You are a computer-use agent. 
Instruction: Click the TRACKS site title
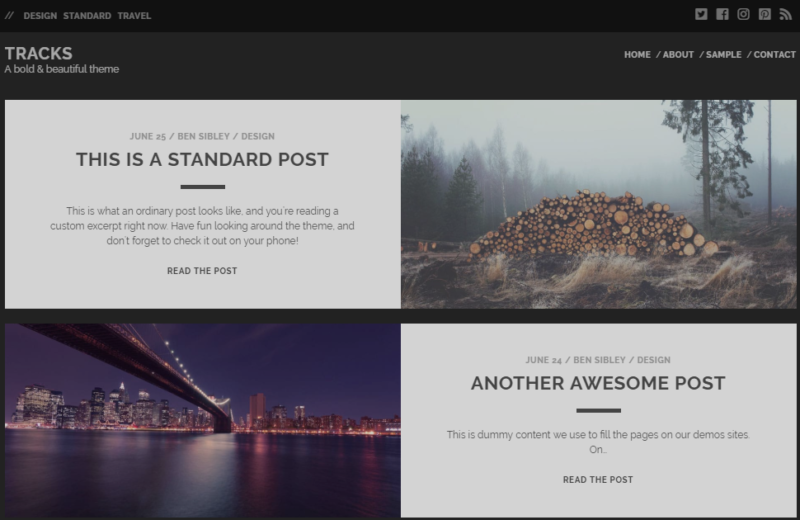pos(39,53)
